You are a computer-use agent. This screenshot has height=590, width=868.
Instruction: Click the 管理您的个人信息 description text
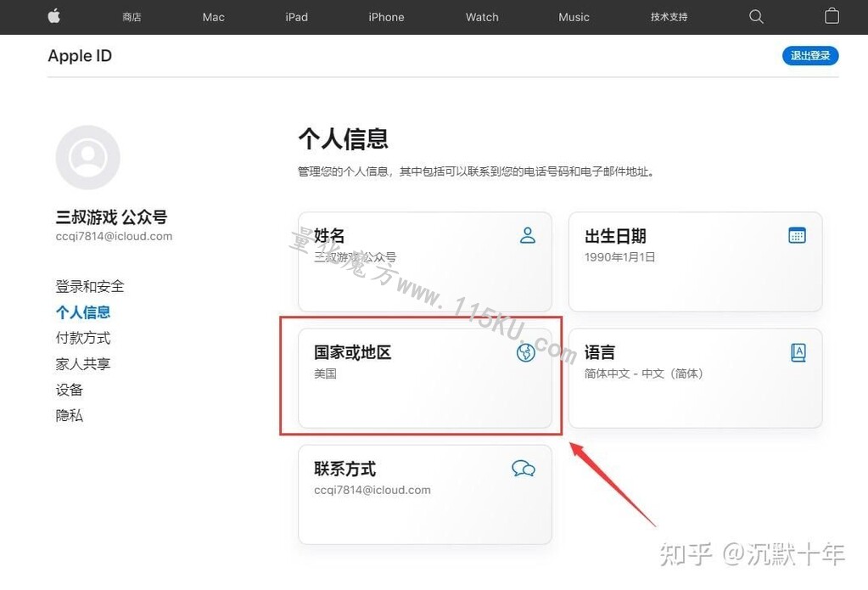pos(477,171)
